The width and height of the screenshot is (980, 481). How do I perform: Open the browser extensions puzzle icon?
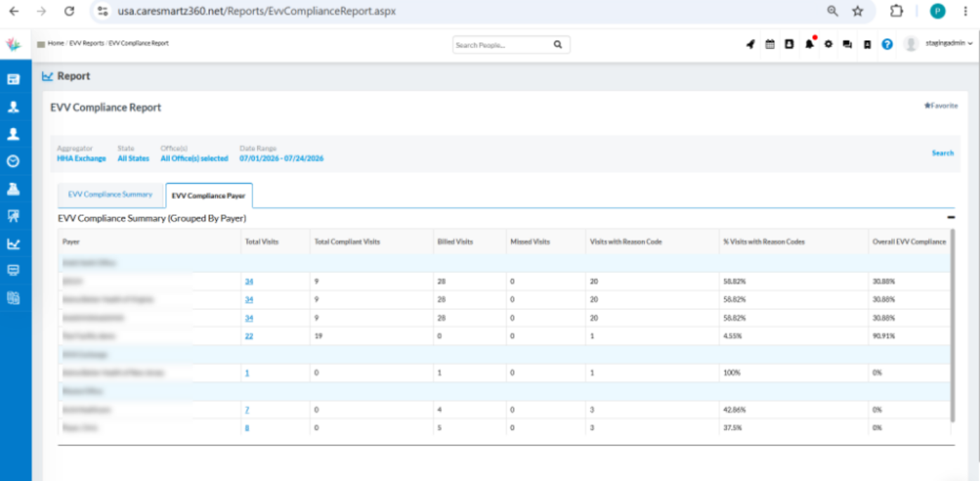pos(896,11)
